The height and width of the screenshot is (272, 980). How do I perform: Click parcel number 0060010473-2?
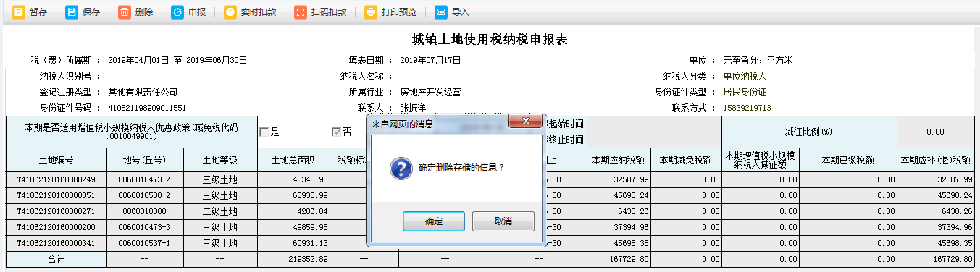point(145,179)
